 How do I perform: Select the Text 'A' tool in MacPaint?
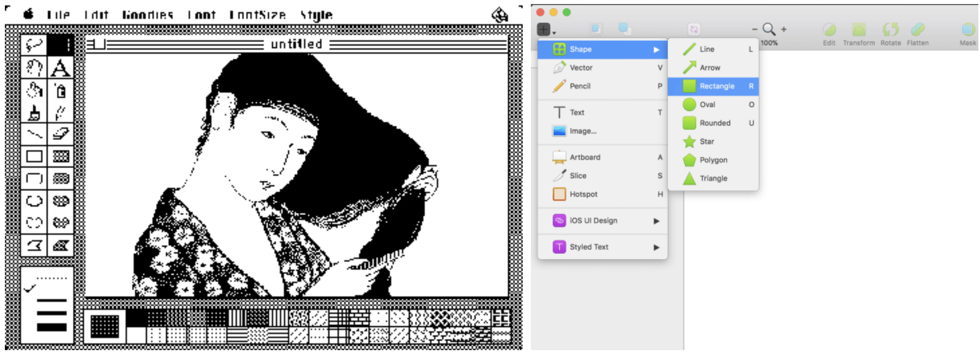[x=60, y=67]
